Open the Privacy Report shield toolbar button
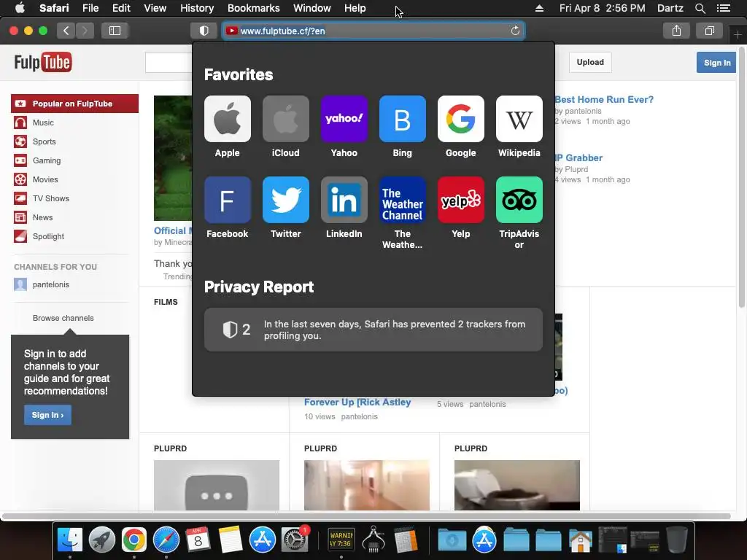This screenshot has width=747, height=560. pos(204,31)
